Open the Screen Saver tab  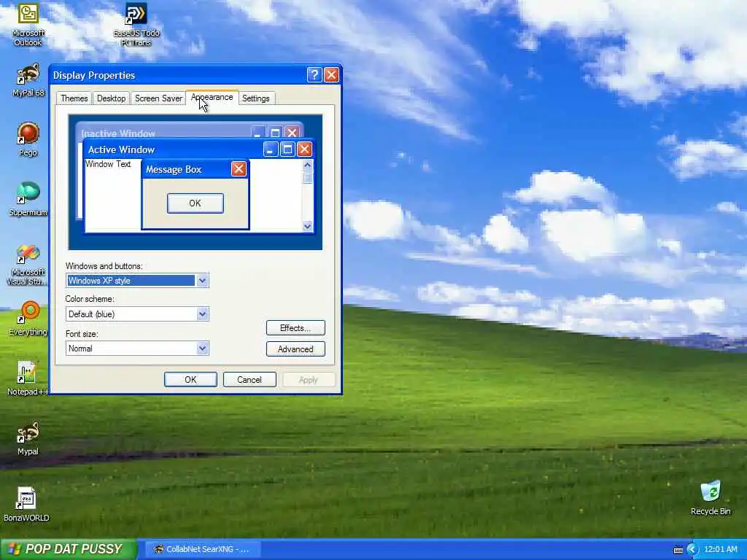pyautogui.click(x=158, y=98)
